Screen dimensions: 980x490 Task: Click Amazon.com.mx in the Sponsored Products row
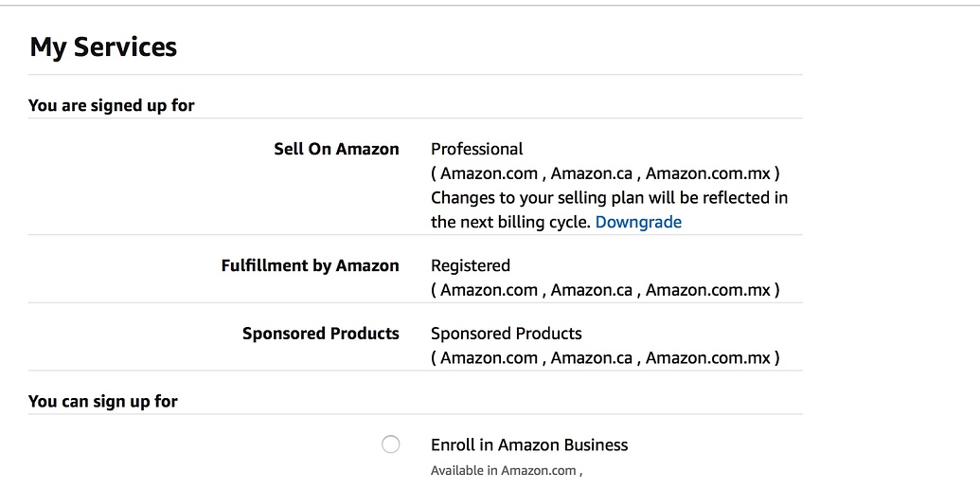click(708, 358)
